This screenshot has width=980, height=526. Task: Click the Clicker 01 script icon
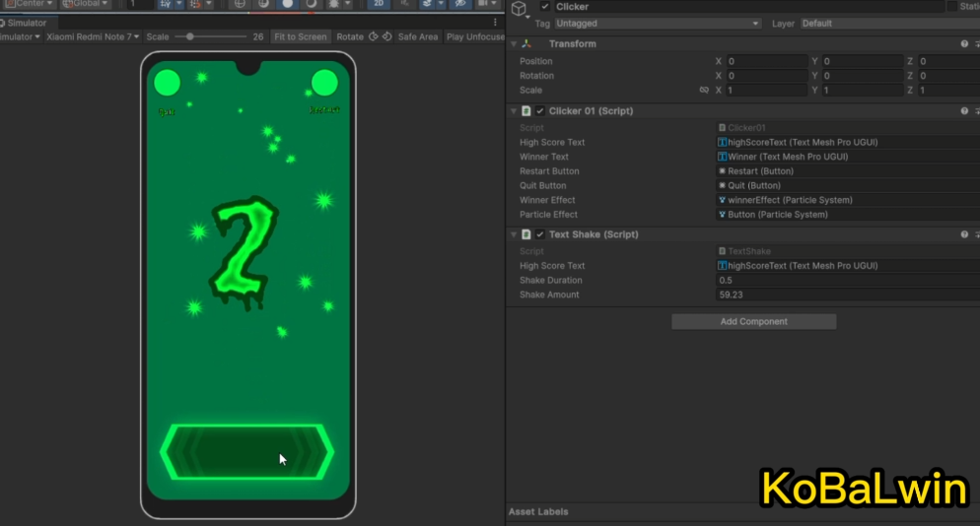point(526,110)
